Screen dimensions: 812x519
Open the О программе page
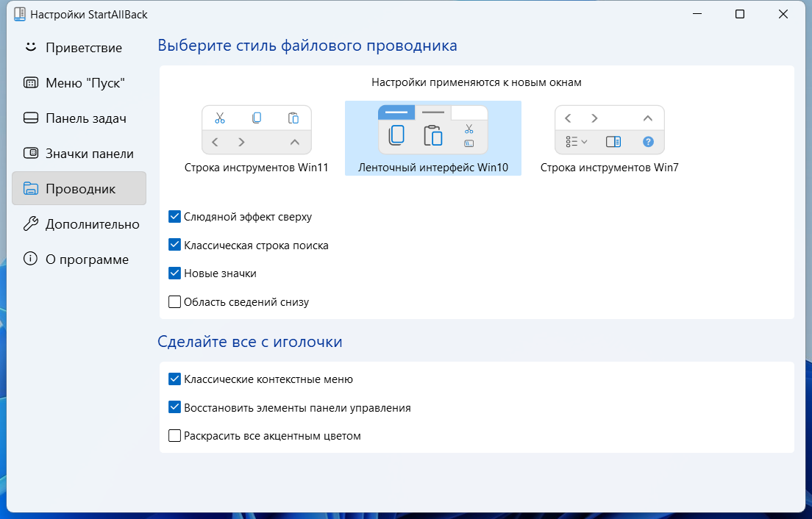click(x=79, y=259)
